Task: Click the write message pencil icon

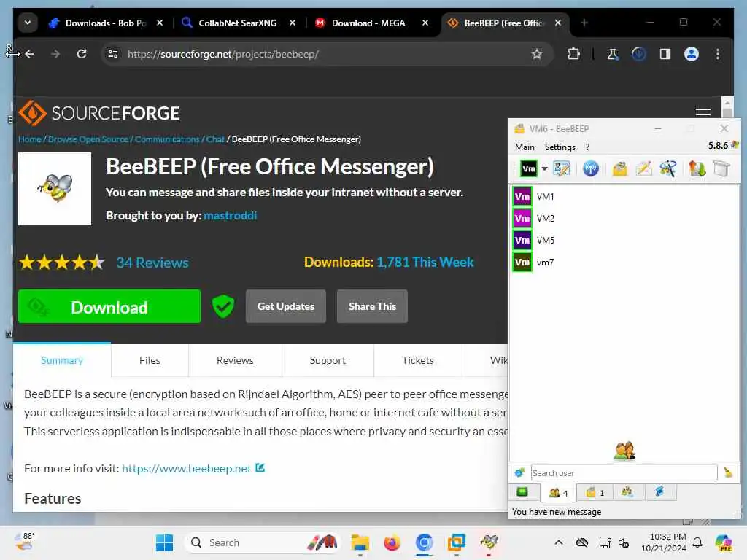Action: pyautogui.click(x=643, y=168)
